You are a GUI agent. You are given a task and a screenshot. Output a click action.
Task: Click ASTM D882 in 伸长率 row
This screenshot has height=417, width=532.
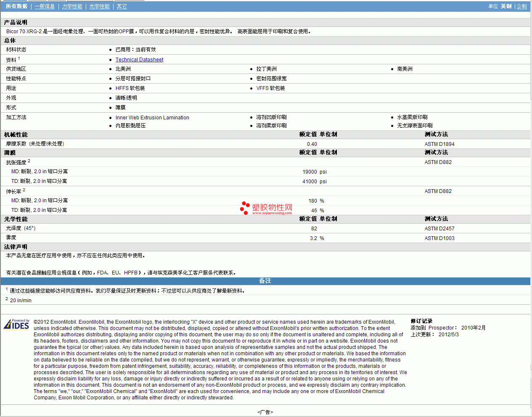point(438,191)
